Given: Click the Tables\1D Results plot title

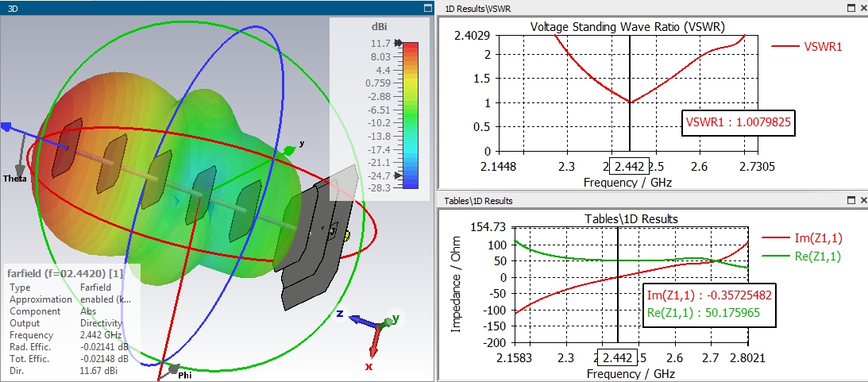Looking at the screenshot, I should click(x=631, y=219).
